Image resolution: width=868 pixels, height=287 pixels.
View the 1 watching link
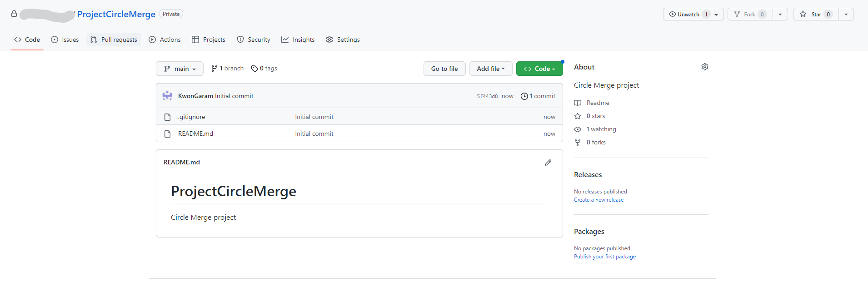[x=595, y=129]
